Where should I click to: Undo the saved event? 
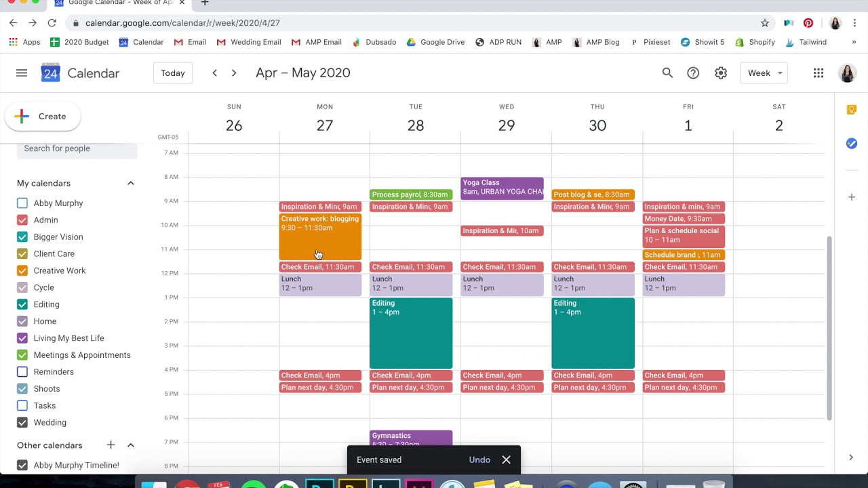479,460
